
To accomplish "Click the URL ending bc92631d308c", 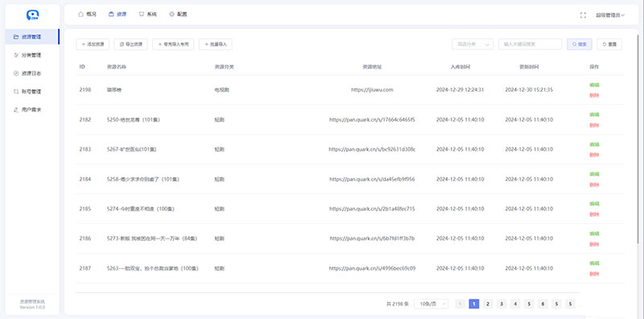I will pos(372,149).
